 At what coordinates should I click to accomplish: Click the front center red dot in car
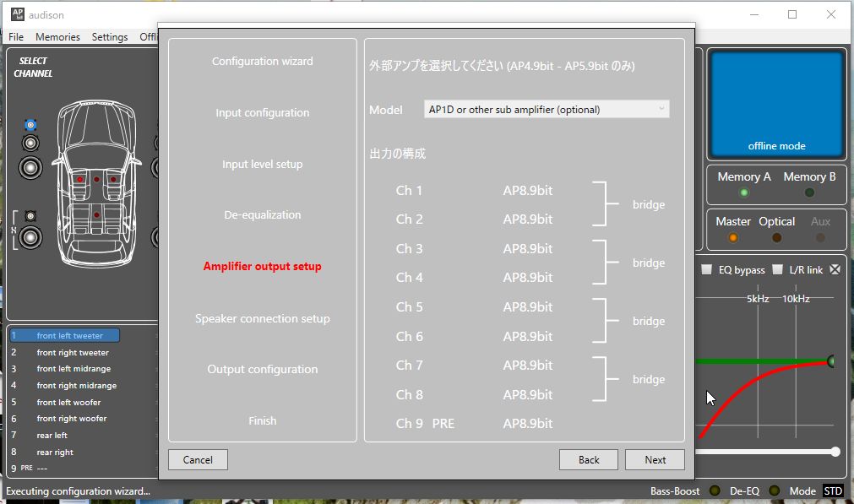(x=96, y=179)
